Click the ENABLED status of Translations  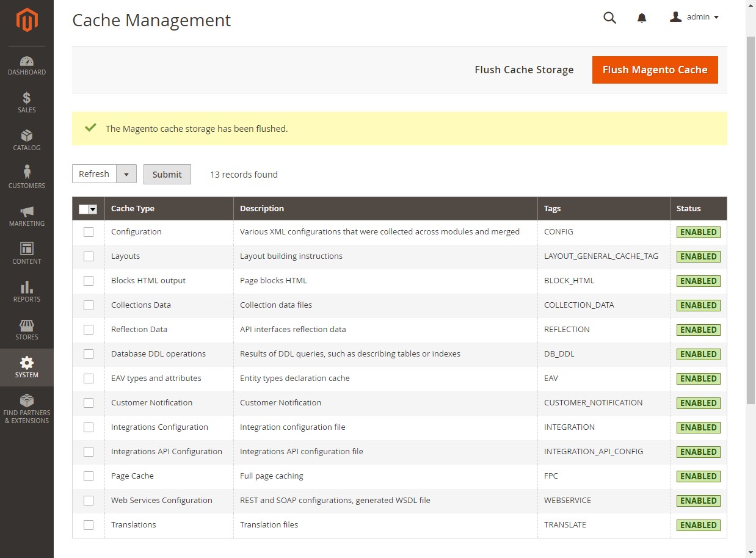[699, 525]
